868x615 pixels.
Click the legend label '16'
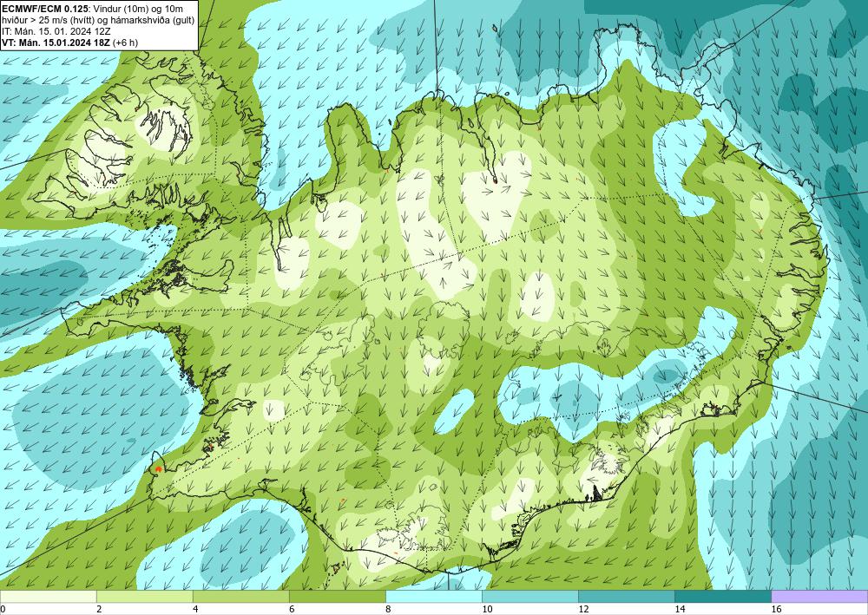point(776,609)
